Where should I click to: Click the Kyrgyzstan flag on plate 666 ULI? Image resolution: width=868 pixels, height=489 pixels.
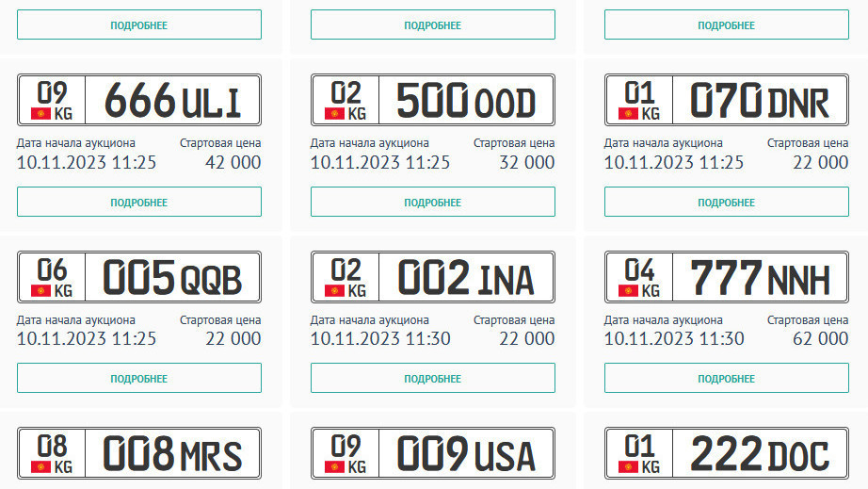[40, 113]
